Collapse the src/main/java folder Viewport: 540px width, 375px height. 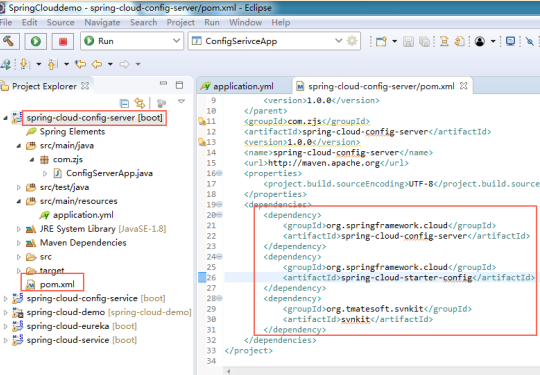[x=19, y=146]
